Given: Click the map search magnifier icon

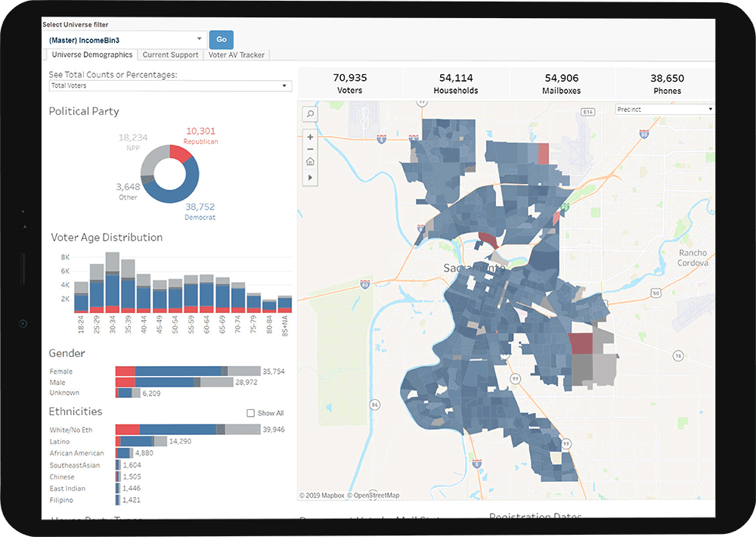Looking at the screenshot, I should (310, 114).
